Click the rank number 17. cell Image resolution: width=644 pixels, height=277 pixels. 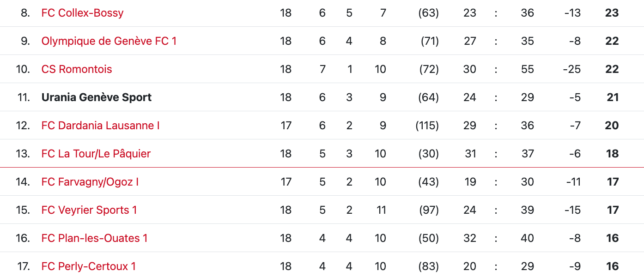tap(23, 266)
